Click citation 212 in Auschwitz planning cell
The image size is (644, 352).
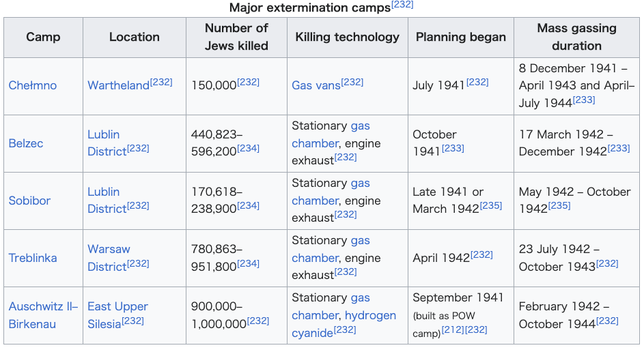click(453, 329)
